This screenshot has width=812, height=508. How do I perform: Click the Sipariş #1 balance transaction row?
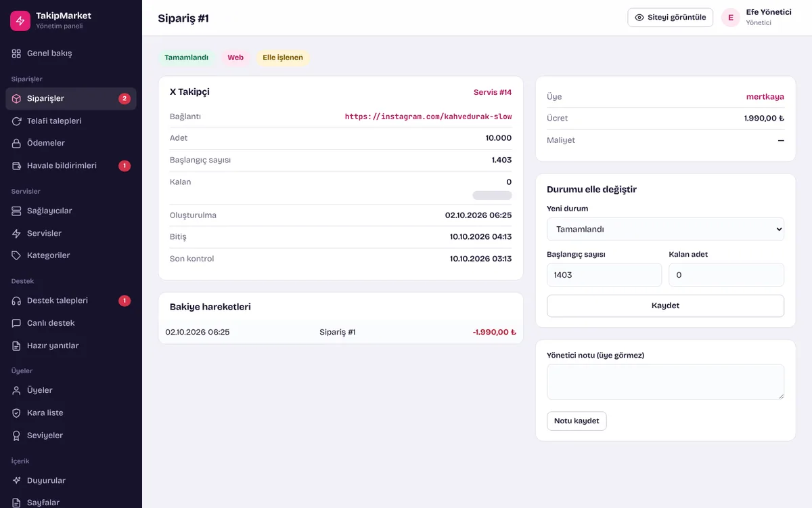click(341, 333)
